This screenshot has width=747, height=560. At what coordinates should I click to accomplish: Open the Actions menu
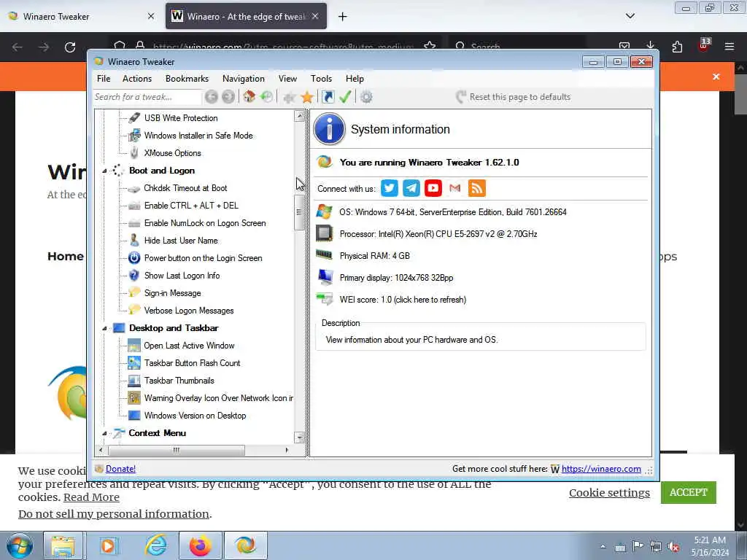[137, 79]
